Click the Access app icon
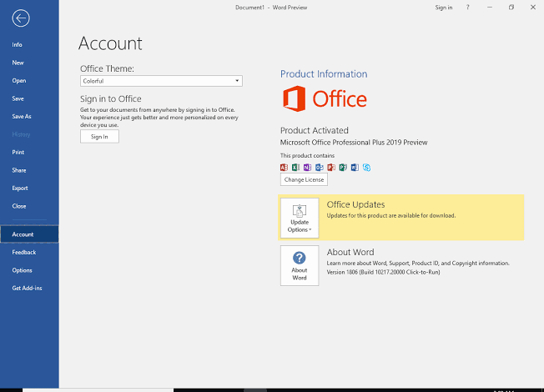This screenshot has height=392, width=544. [x=285, y=168]
